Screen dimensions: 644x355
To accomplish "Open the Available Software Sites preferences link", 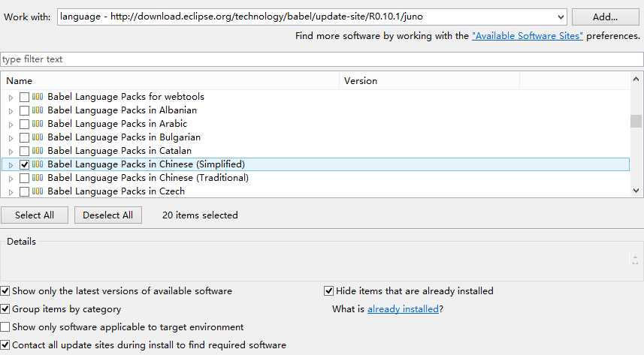I will [528, 36].
